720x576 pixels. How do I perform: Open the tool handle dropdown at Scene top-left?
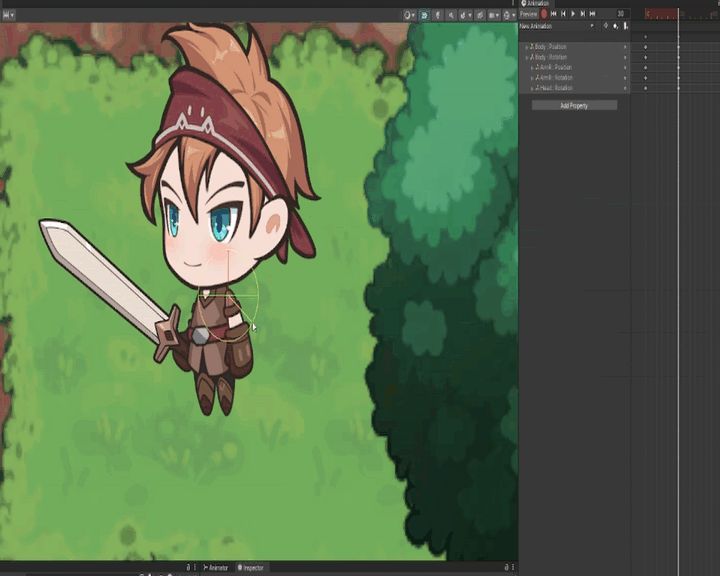(x=8, y=15)
